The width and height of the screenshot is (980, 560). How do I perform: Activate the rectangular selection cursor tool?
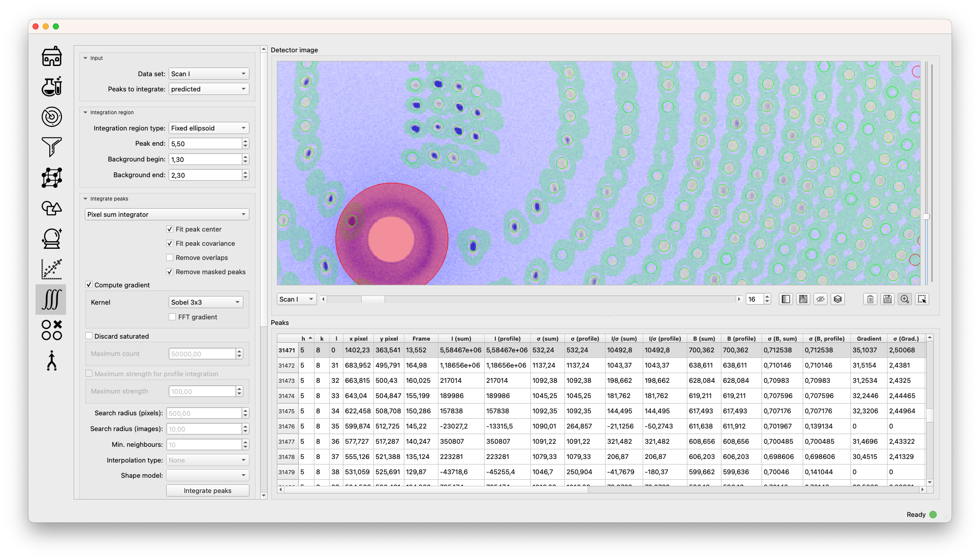[x=922, y=299]
